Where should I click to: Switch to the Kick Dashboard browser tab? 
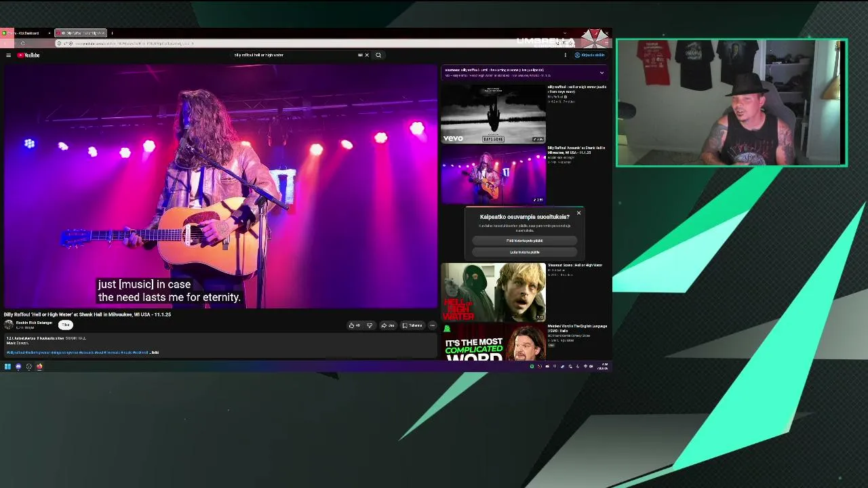coord(26,33)
